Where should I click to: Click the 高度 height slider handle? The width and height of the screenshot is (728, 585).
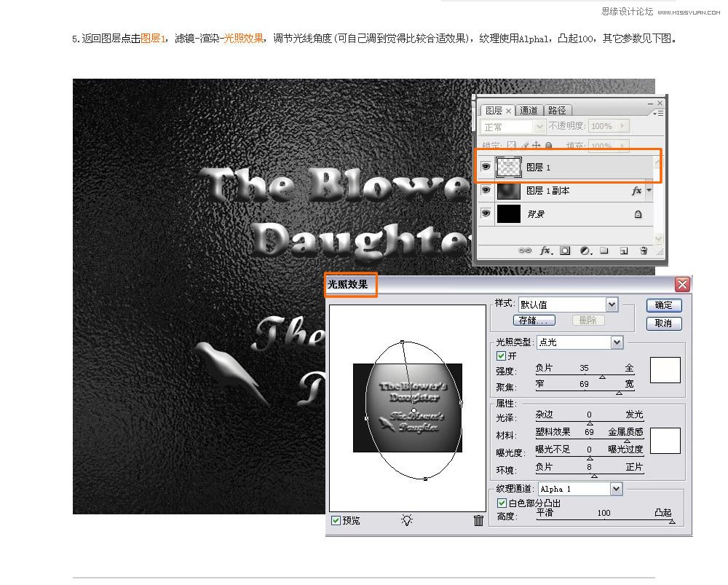(x=672, y=522)
